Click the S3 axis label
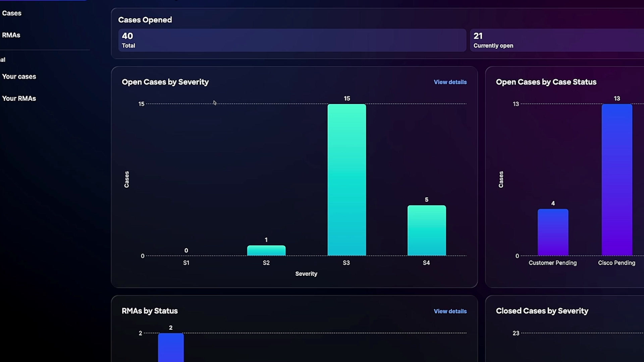 [346, 263]
